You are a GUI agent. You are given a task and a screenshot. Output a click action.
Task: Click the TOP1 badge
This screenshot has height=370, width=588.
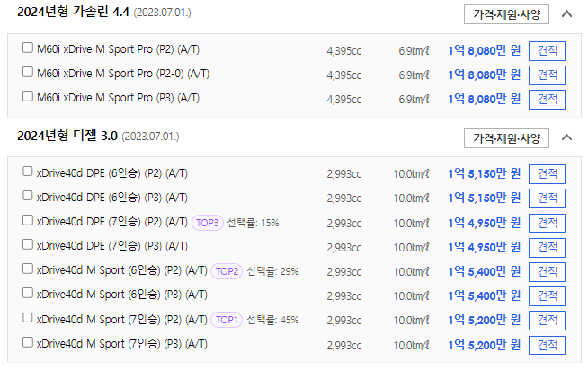[x=227, y=320]
